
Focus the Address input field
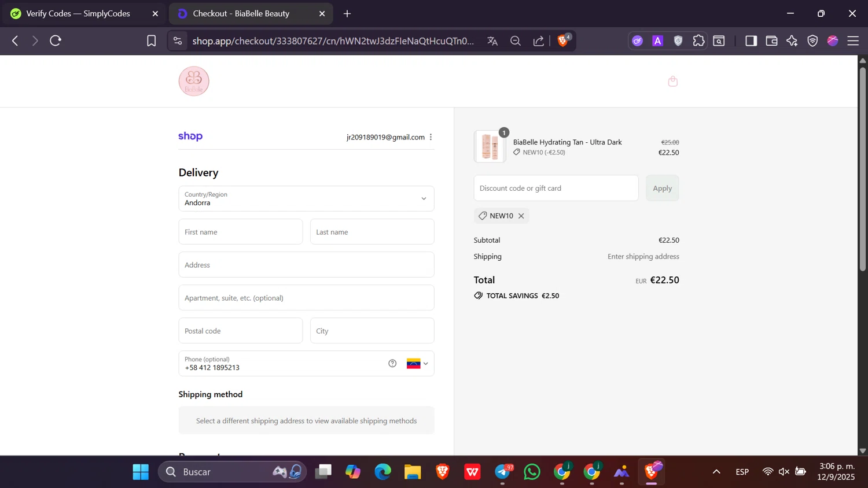306,265
